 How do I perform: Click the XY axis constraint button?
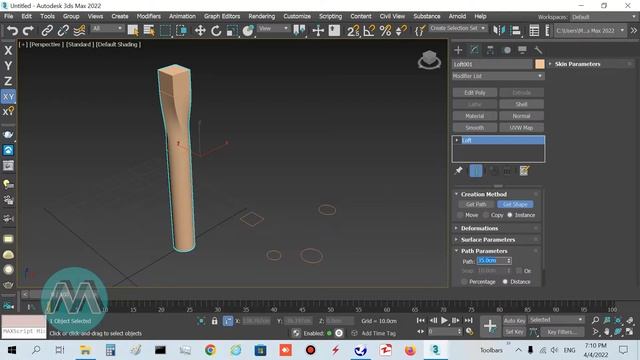[x=8, y=96]
